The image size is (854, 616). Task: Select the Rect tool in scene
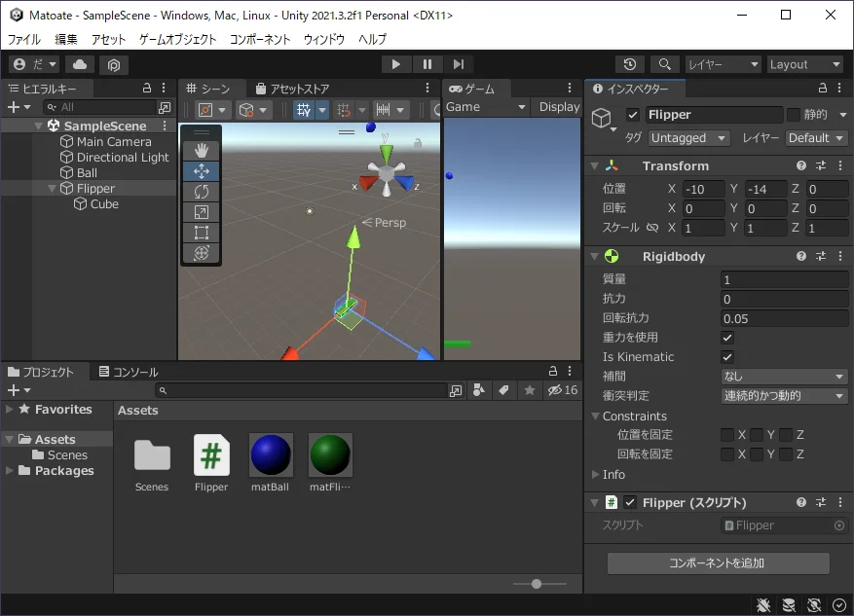pyautogui.click(x=202, y=233)
